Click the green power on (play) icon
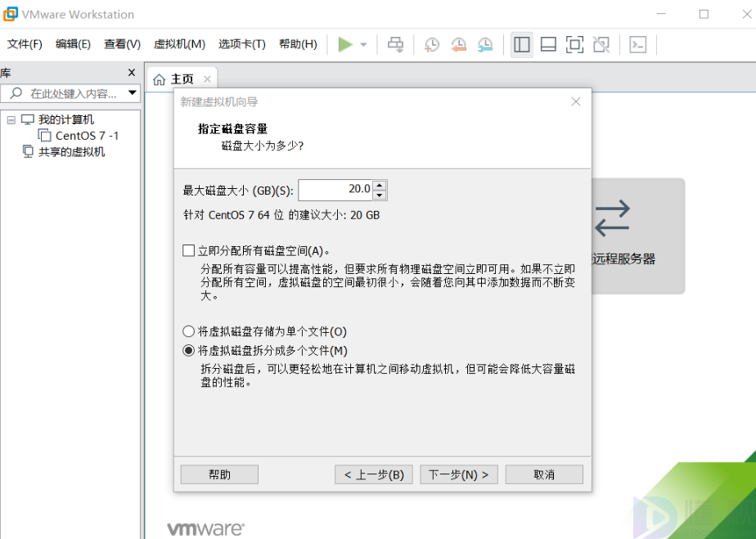 345,44
